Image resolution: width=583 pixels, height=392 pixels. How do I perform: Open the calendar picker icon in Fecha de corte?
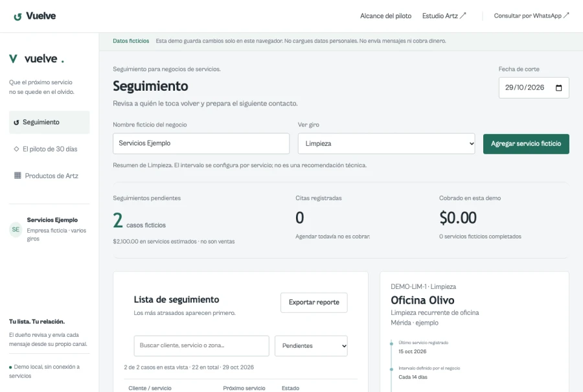(558, 87)
